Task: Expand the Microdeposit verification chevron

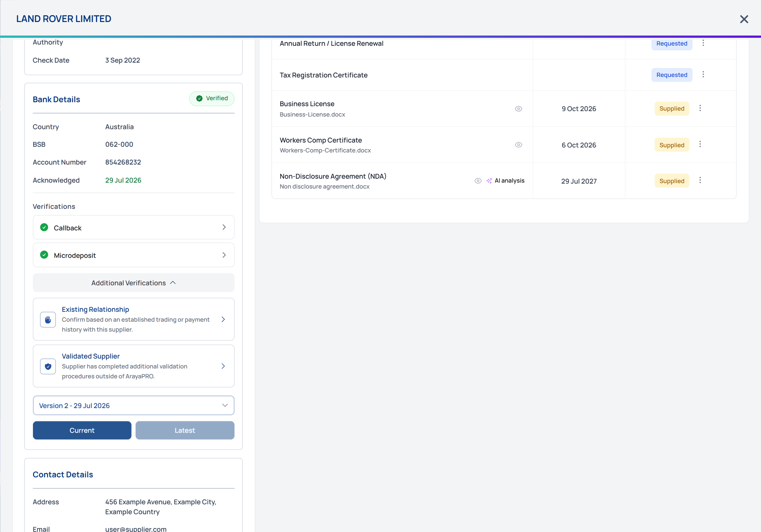Action: (224, 255)
